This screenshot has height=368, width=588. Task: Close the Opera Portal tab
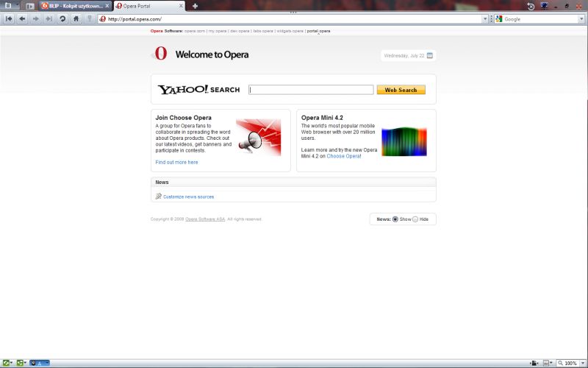[181, 6]
